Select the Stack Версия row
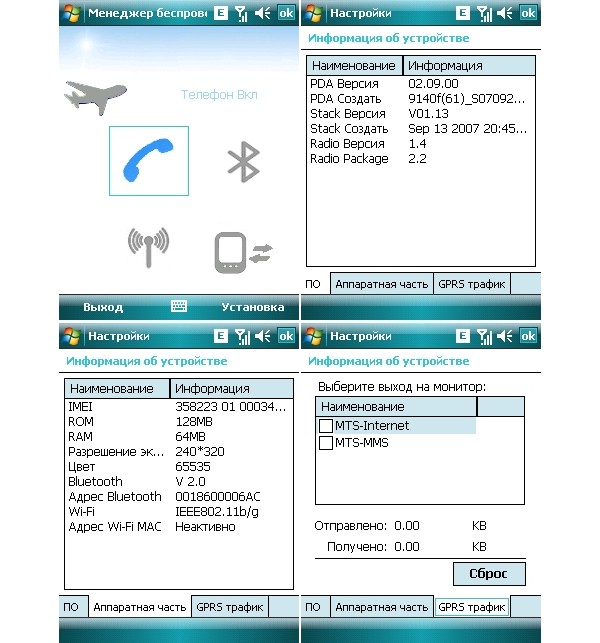The height and width of the screenshot is (643, 600). [x=421, y=114]
